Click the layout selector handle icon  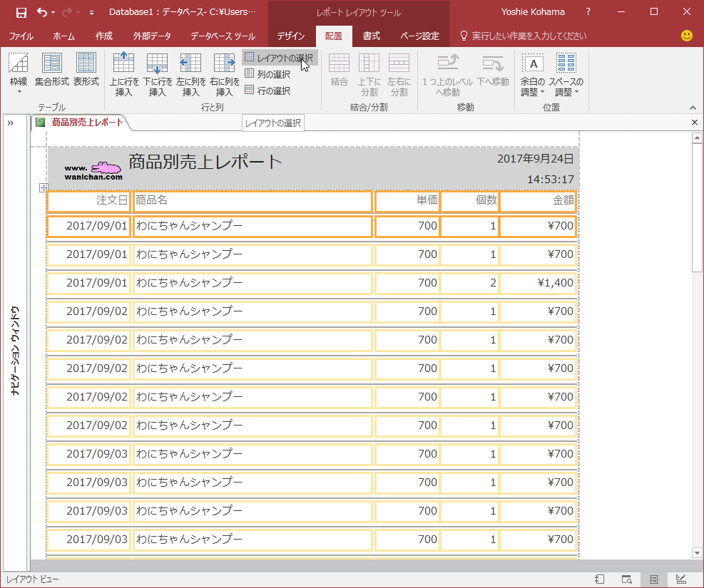[43, 187]
